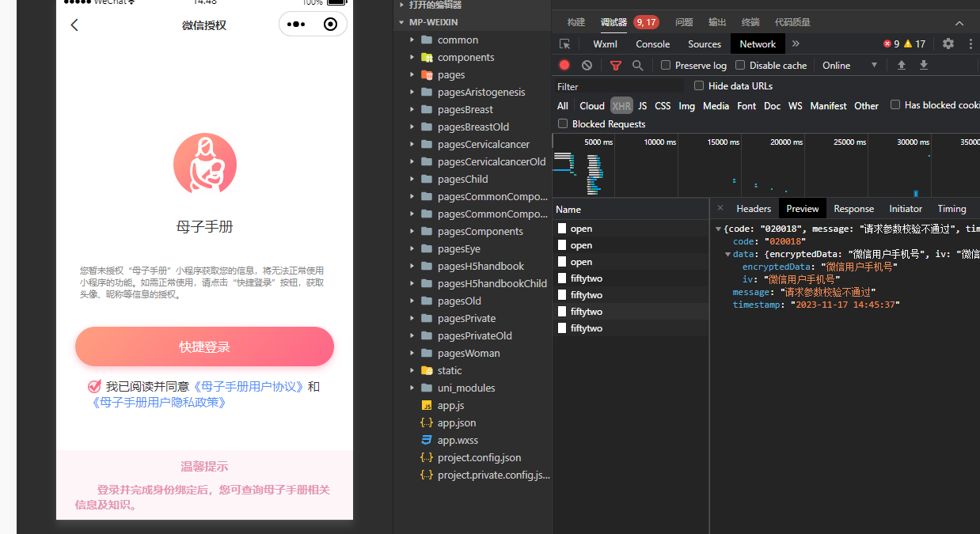Image resolution: width=980 pixels, height=534 pixels.
Task: Filter network by All types
Action: [563, 106]
